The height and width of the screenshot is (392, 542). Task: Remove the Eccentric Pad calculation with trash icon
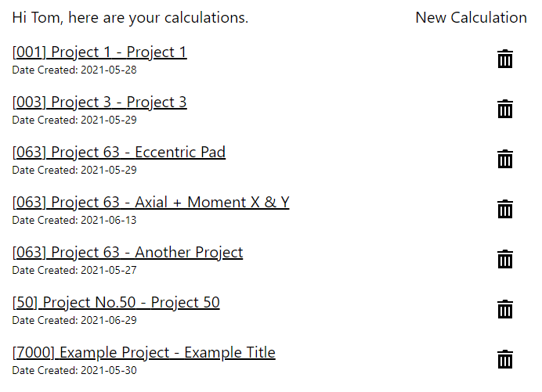[x=505, y=159]
